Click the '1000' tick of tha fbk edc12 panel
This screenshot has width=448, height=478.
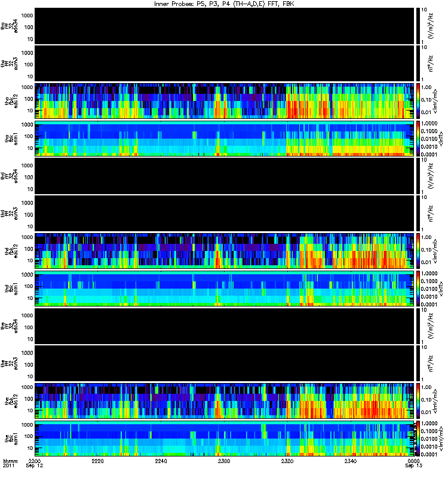click(27, 87)
